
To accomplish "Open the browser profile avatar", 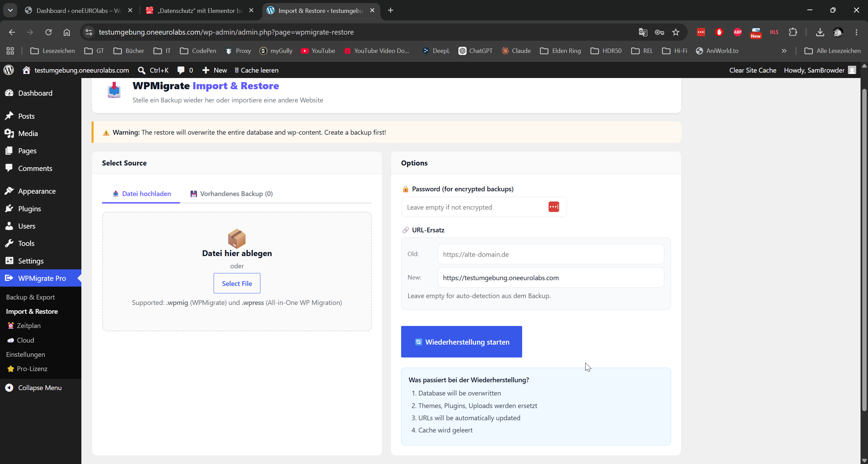I will 838,32.
